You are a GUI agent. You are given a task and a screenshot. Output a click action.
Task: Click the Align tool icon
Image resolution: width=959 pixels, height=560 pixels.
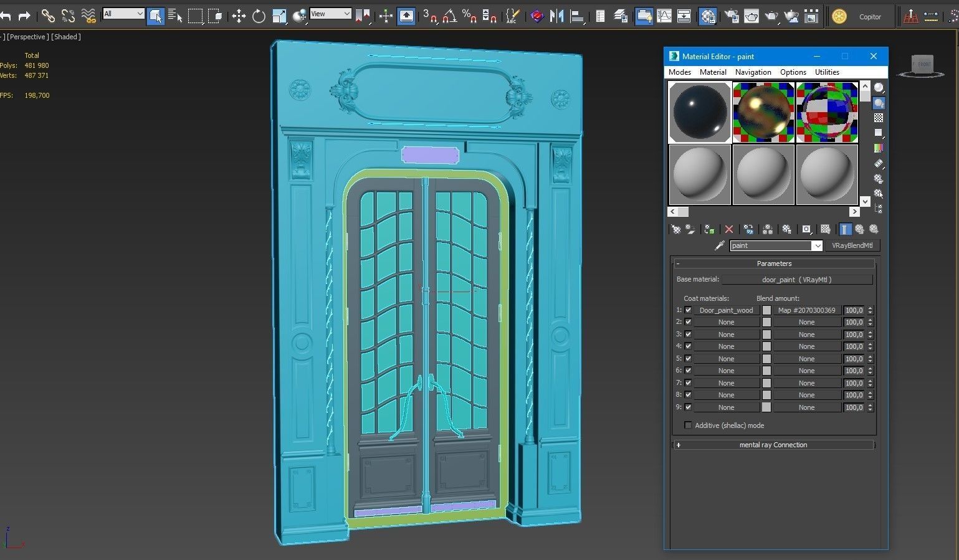tap(577, 16)
